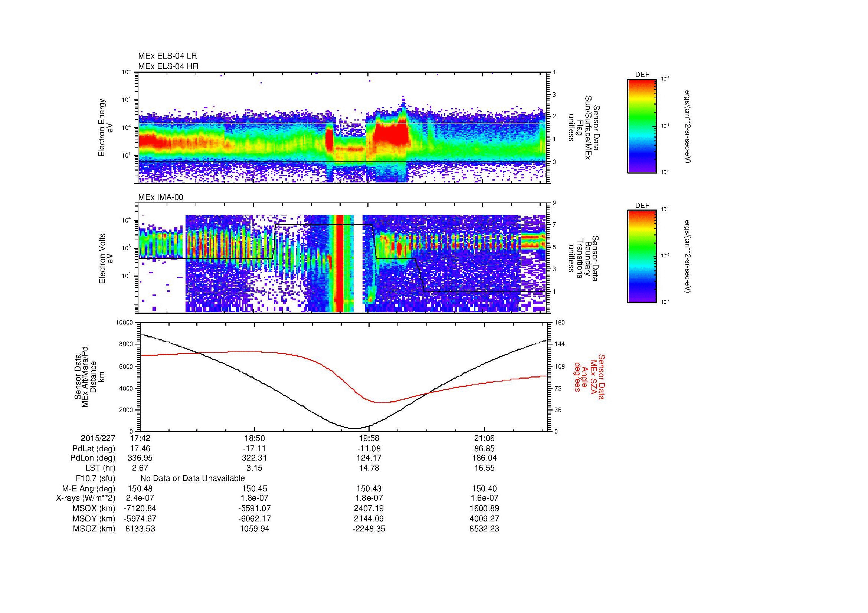Click the '17:42' time tick label
Screen dimensions: 868x613
click(x=140, y=438)
